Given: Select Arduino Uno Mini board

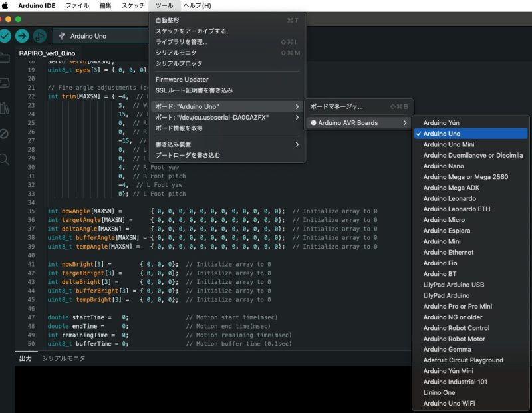Looking at the screenshot, I should point(471,144).
